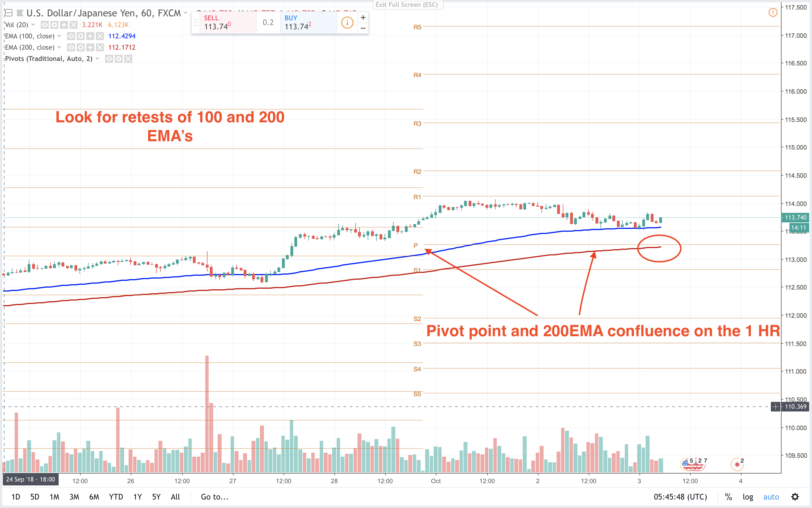Image resolution: width=812 pixels, height=508 pixels.
Task: Open settings gear for Pivots indicator
Action: tap(119, 59)
